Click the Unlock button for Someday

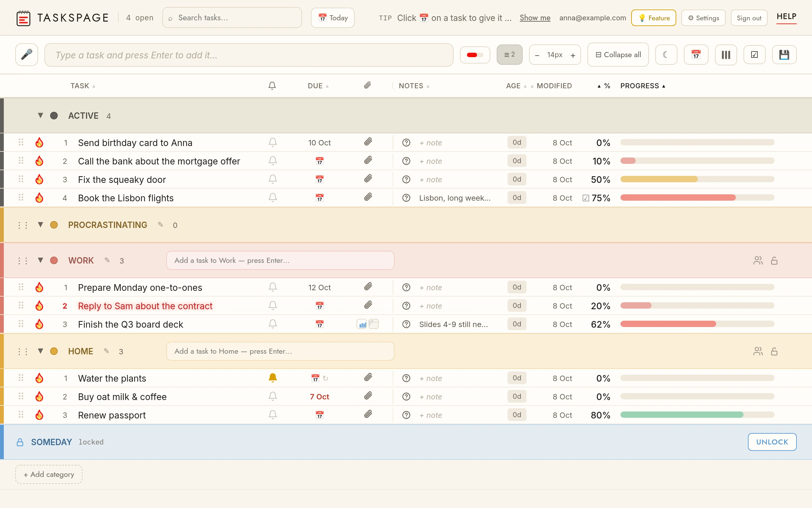point(772,442)
